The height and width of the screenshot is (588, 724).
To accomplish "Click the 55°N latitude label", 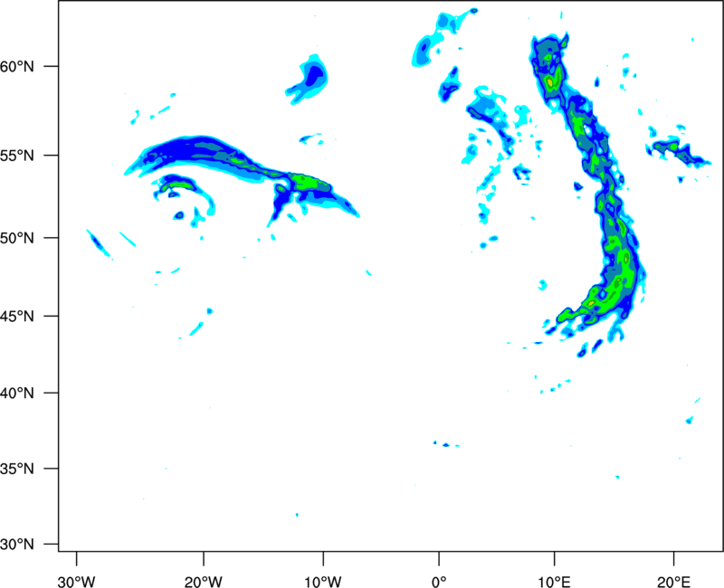I will (x=17, y=155).
